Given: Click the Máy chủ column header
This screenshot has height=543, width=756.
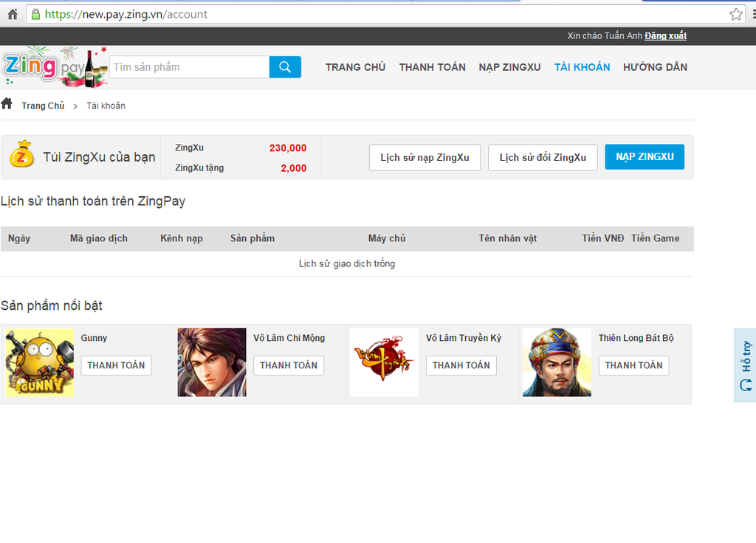Looking at the screenshot, I should [387, 238].
